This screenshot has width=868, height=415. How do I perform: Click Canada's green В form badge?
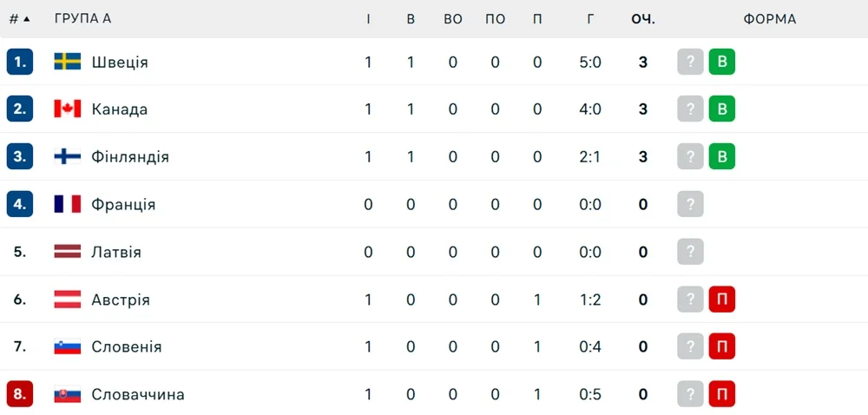(x=721, y=109)
